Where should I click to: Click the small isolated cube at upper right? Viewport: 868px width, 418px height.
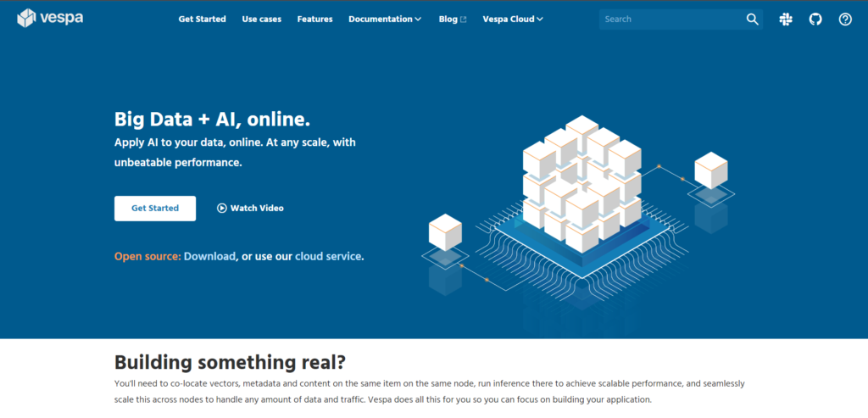(710, 170)
